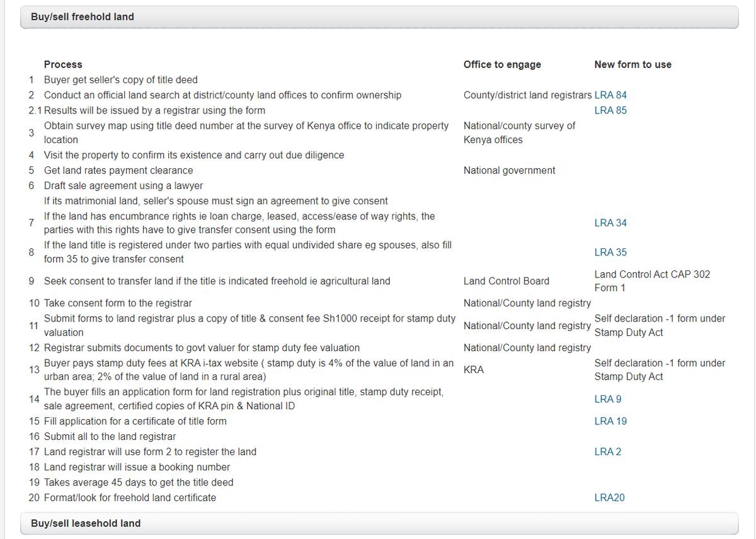Select 'Land registrar will use form 2' text
This screenshot has height=539, width=756.
click(x=150, y=452)
